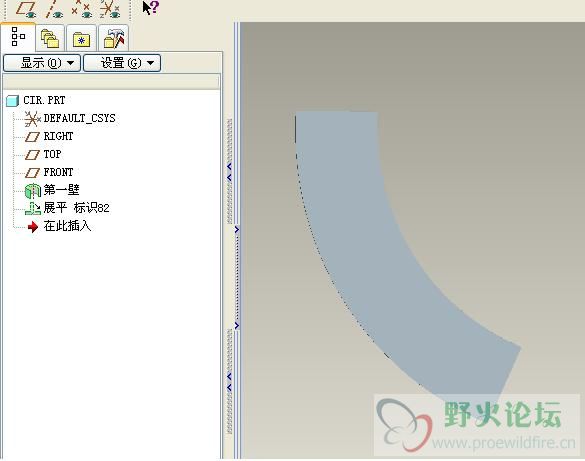
Task: Toggle datum point display icon
Action: coord(82,9)
